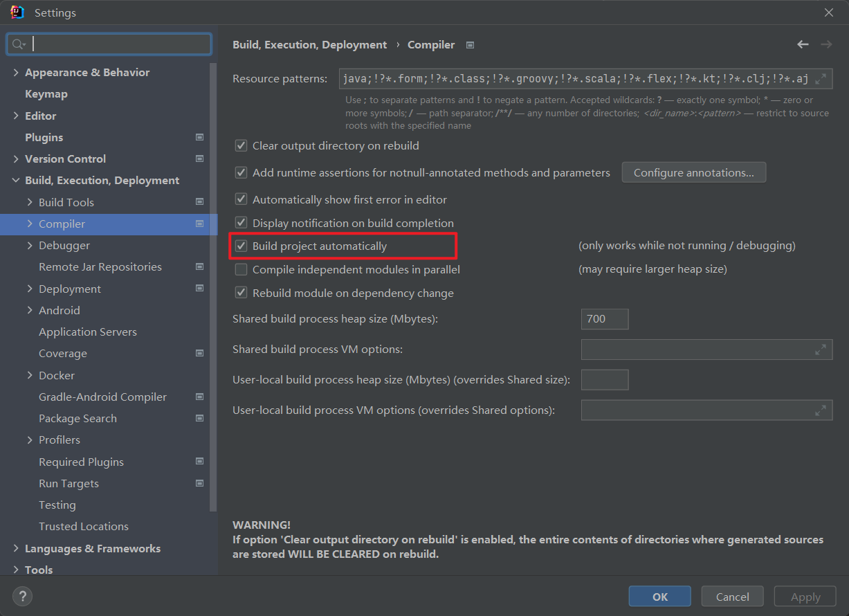
Task: Click project settings icon beside Compiler breadcrumb
Action: pos(471,45)
